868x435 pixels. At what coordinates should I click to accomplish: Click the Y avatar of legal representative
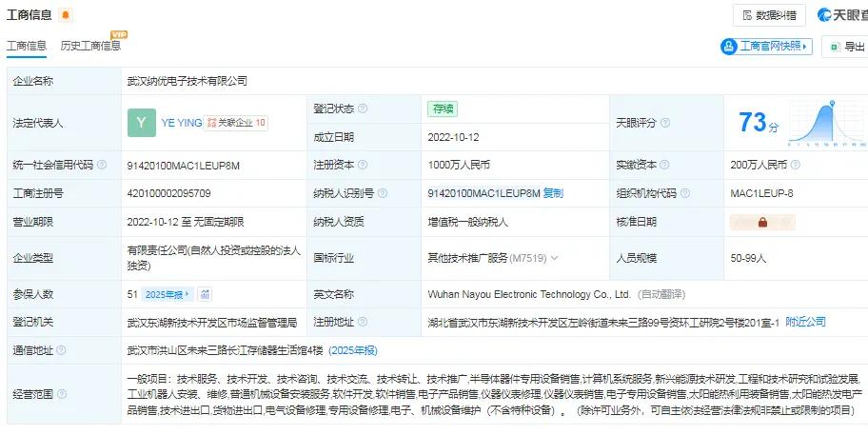click(x=142, y=123)
